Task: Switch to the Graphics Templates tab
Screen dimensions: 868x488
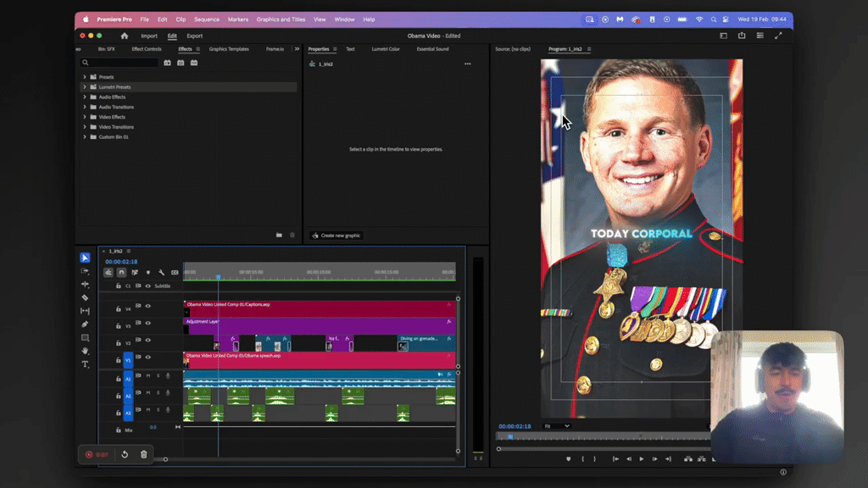Action: pyautogui.click(x=229, y=49)
